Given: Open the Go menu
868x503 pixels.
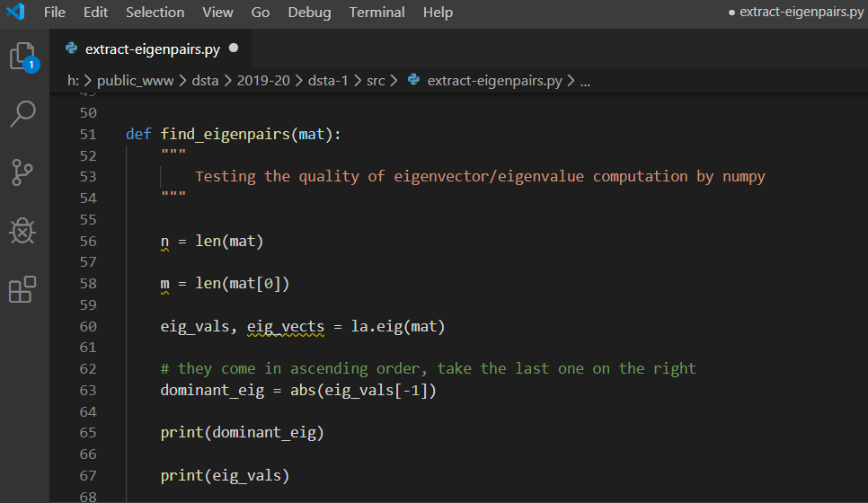Looking at the screenshot, I should [x=261, y=13].
